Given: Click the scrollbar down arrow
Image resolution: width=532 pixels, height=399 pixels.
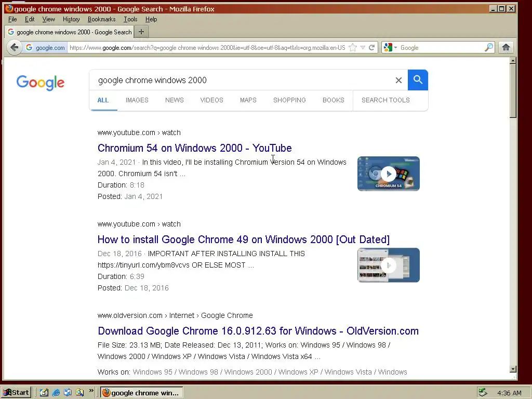Looking at the screenshot, I should pyautogui.click(x=513, y=369).
